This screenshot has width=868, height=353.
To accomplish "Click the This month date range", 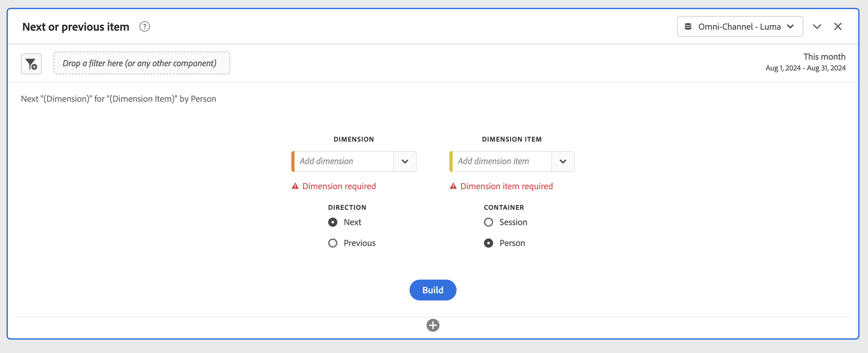I will coord(805,62).
